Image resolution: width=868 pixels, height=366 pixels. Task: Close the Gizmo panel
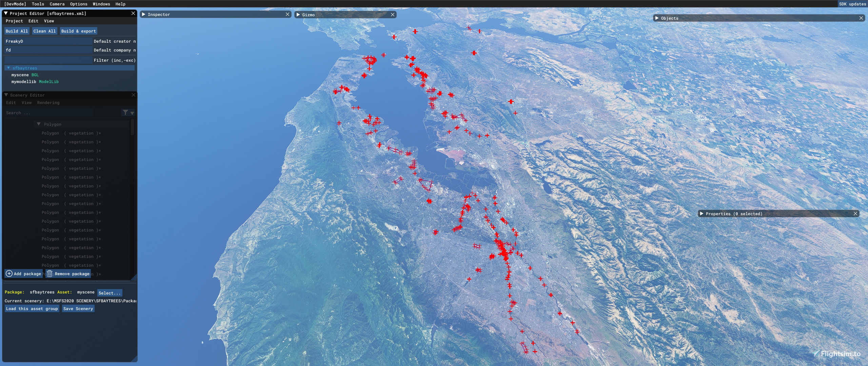pyautogui.click(x=393, y=15)
